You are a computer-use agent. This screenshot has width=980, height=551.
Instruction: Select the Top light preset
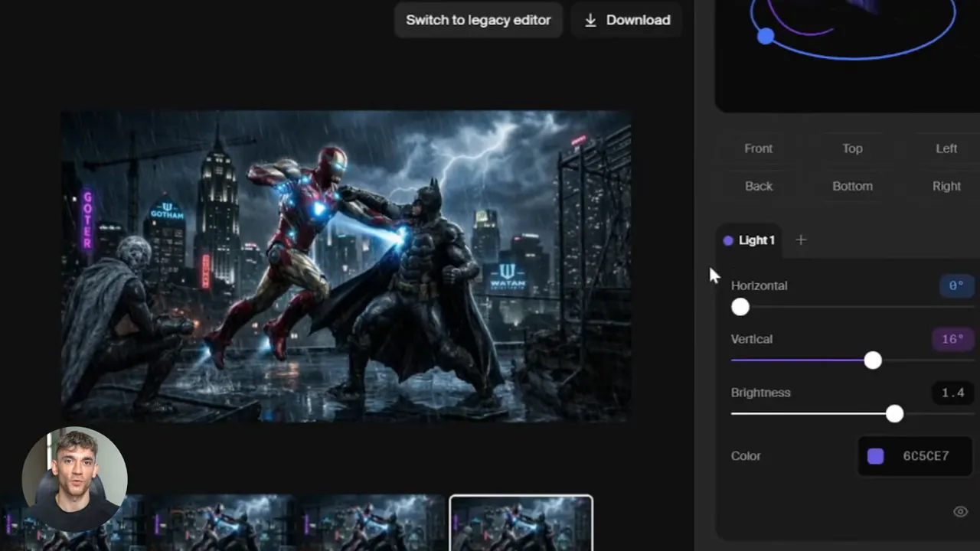(x=852, y=148)
